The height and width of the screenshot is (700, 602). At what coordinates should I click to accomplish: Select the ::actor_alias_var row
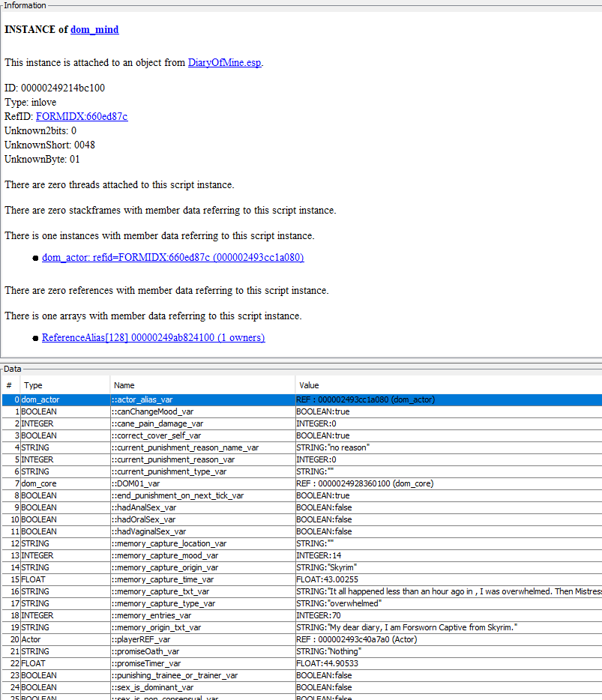[142, 399]
